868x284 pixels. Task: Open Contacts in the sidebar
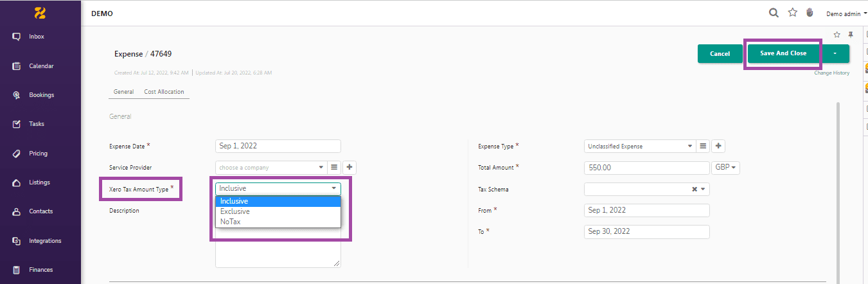[40, 211]
